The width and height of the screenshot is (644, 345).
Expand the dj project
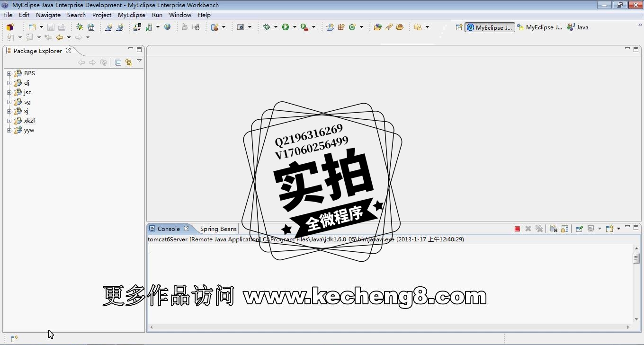(9, 83)
